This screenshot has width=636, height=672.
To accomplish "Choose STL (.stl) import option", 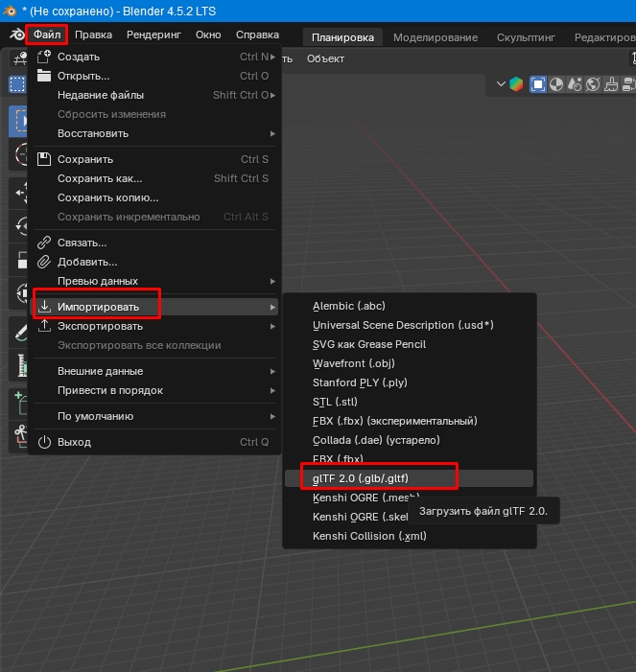I will (x=410, y=402).
